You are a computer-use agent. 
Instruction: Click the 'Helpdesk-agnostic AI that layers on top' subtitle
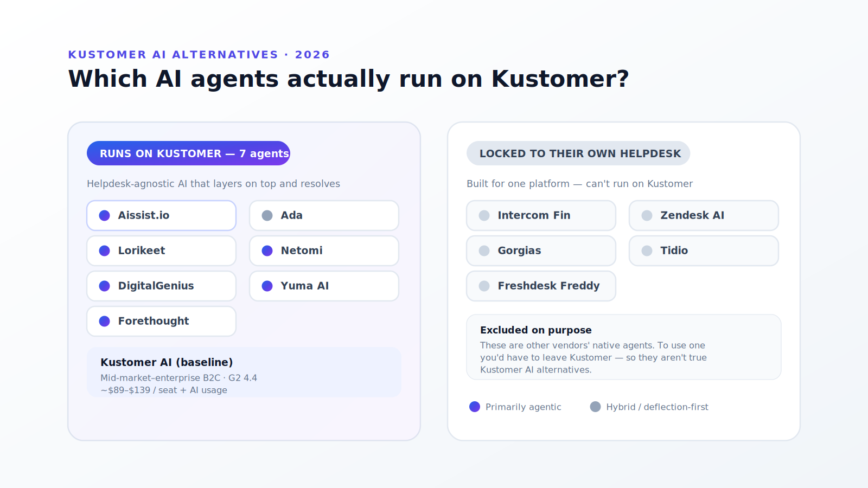click(214, 184)
